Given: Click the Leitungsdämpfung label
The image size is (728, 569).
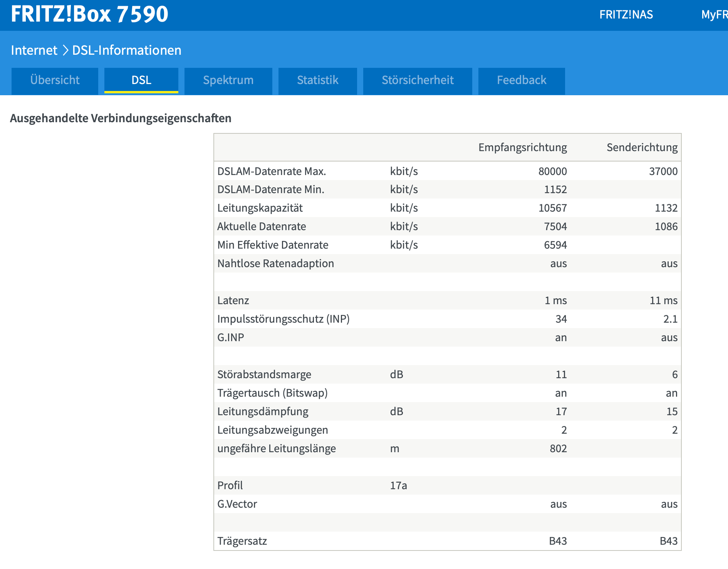Looking at the screenshot, I should point(263,412).
